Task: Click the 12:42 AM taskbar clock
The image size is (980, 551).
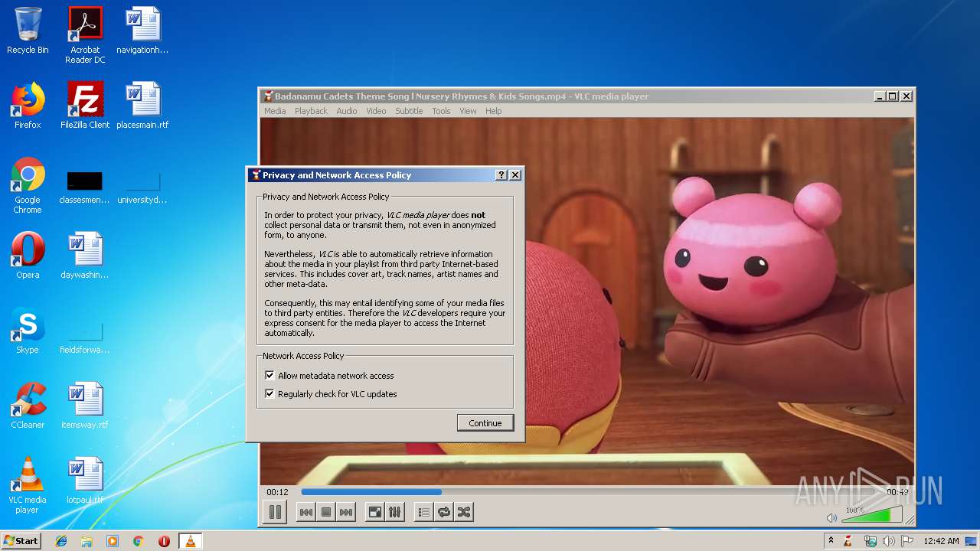Action: pos(941,541)
